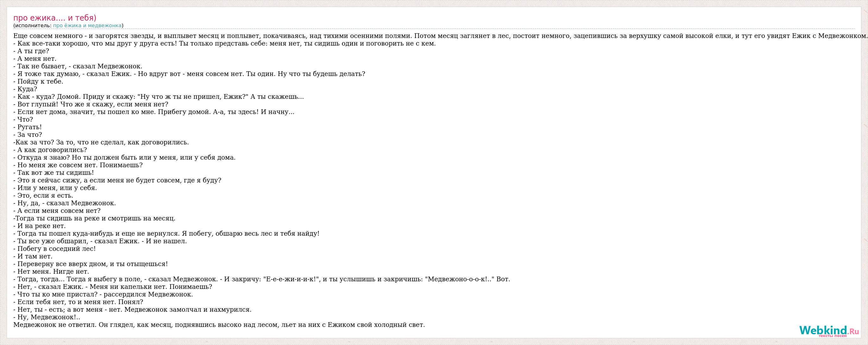Click the line '- Нет меня. Нигде нет.'
The height and width of the screenshot is (345, 868).
[51, 272]
